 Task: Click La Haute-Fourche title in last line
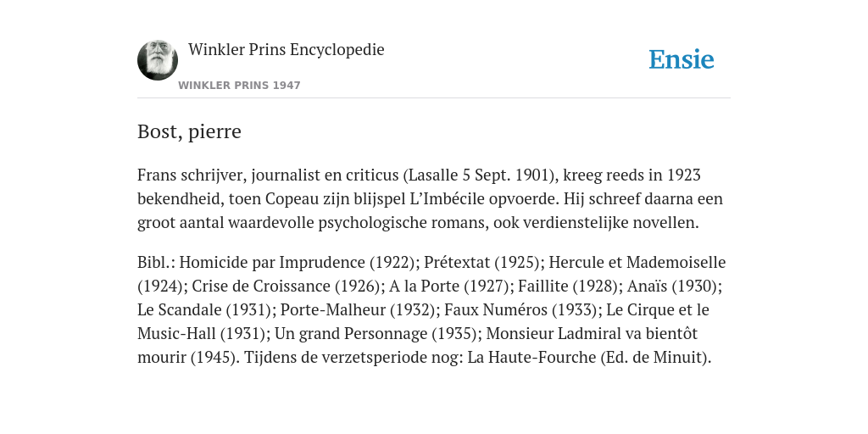point(531,358)
